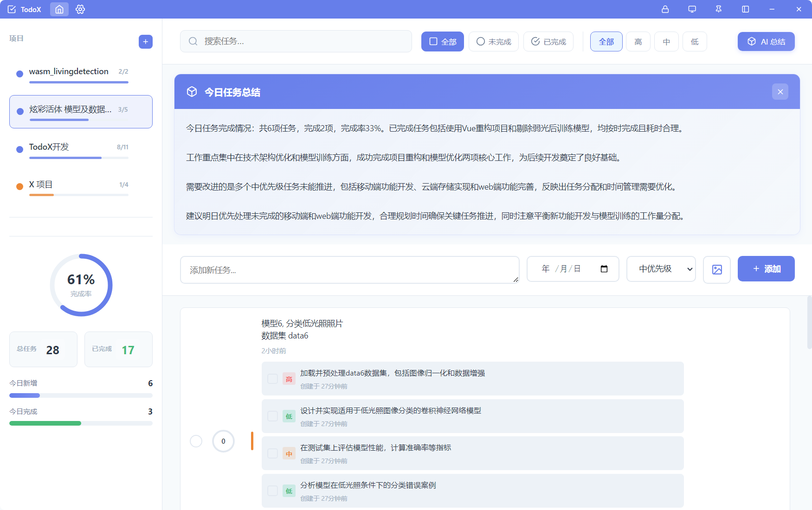The height and width of the screenshot is (510, 812).
Task: Click the lock icon in the title bar
Action: [665, 9]
